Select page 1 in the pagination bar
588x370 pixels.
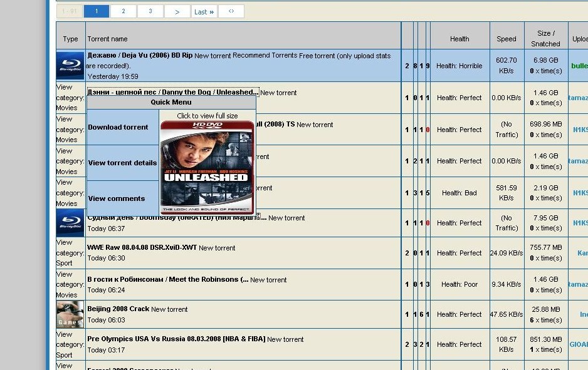tap(97, 11)
